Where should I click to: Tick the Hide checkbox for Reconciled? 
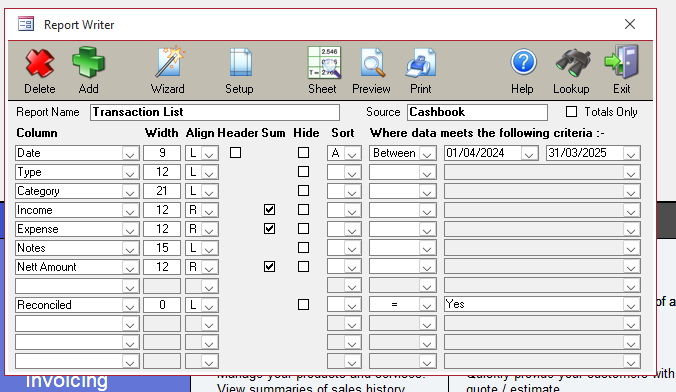tap(304, 304)
